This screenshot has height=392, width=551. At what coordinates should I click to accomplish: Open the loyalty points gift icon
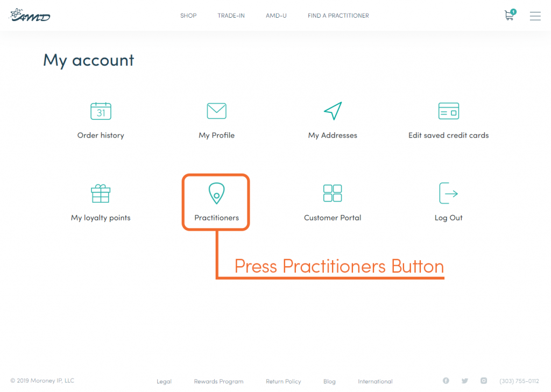pos(101,194)
